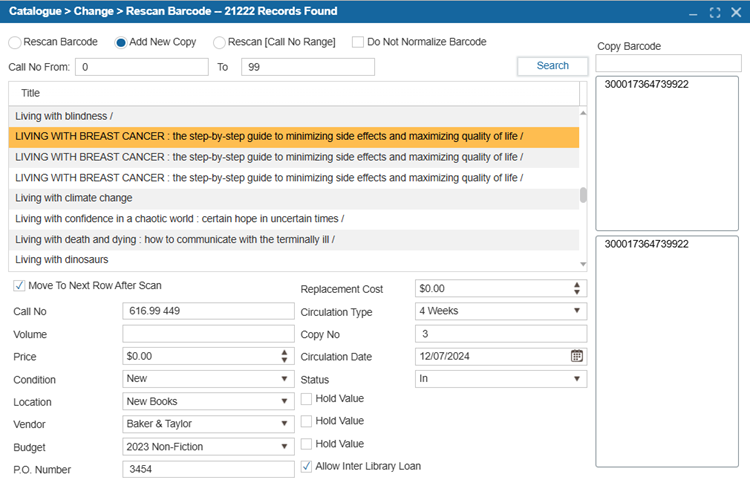Select the Rescan Barcode radio option

(x=15, y=42)
